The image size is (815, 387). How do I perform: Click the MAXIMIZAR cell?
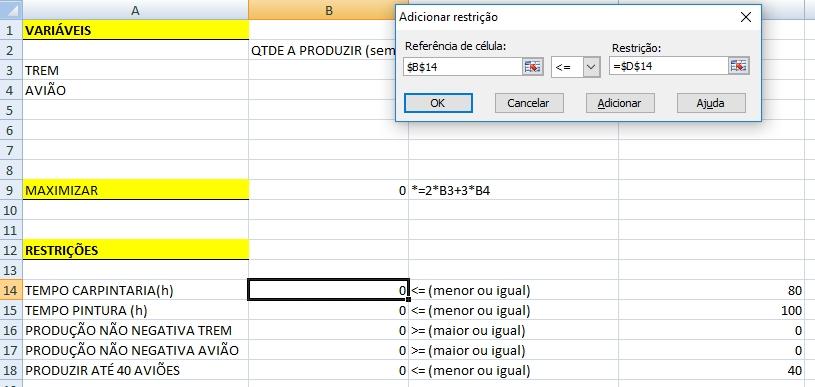pos(136,190)
